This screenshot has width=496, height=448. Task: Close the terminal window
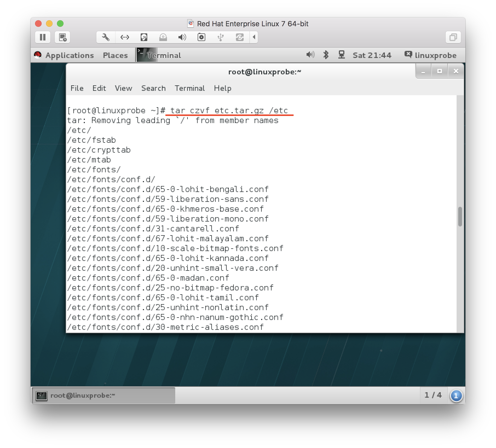pos(456,71)
